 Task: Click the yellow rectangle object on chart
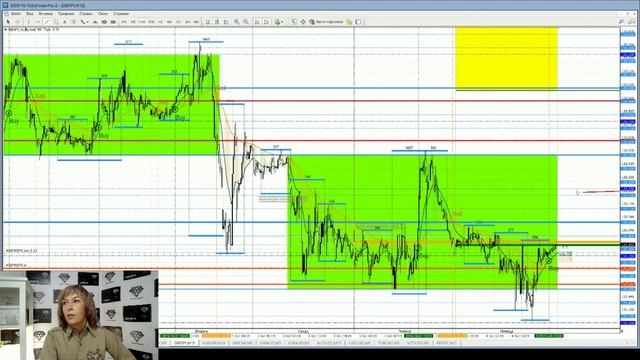(506, 58)
